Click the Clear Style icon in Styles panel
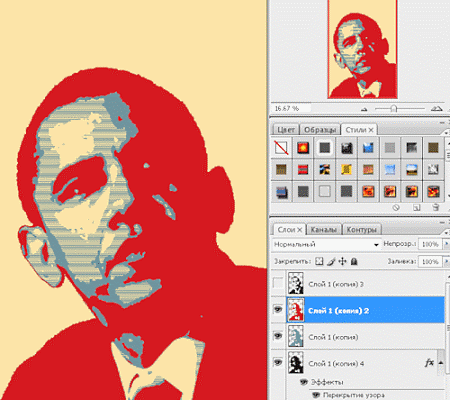The width and height of the screenshot is (450, 400). (x=396, y=208)
